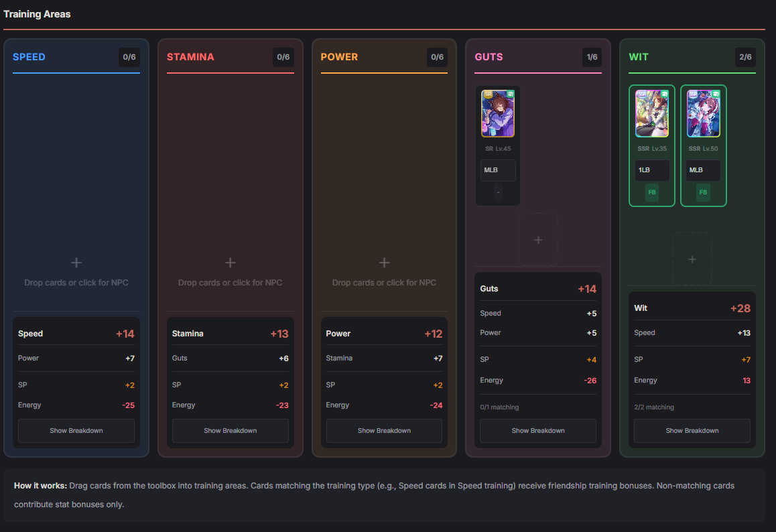Image resolution: width=776 pixels, height=532 pixels.
Task: Click the Training Areas section title
Action: click(37, 14)
